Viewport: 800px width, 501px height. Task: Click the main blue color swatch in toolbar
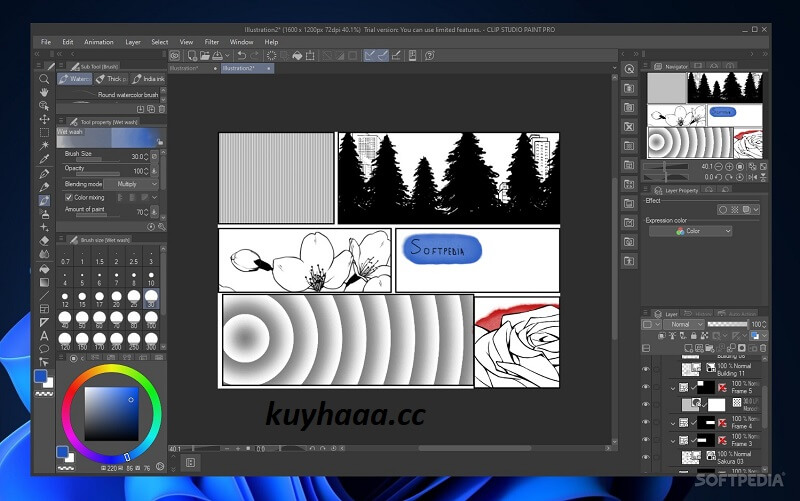click(40, 377)
